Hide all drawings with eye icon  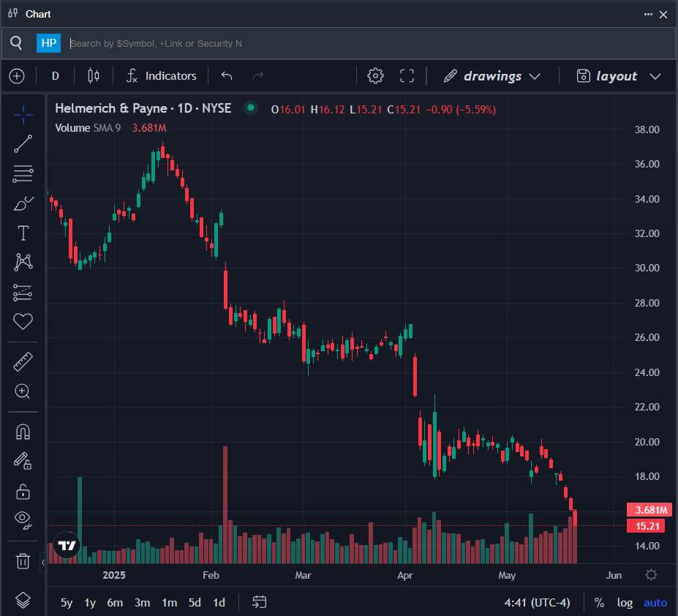(x=23, y=519)
